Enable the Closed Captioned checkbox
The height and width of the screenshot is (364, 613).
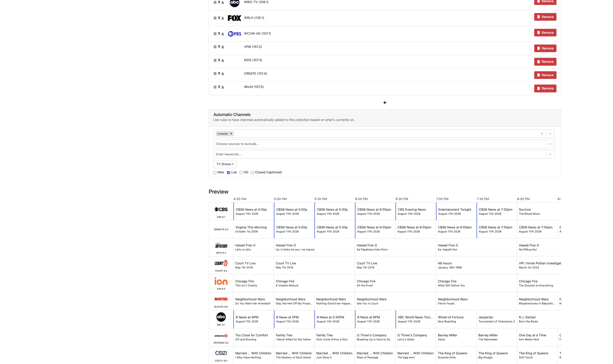(x=252, y=172)
